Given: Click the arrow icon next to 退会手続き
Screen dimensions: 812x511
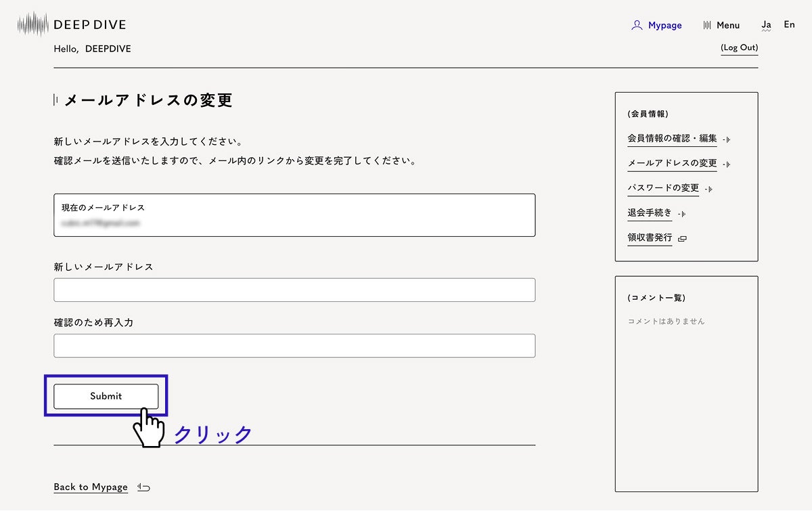Looking at the screenshot, I should pos(681,214).
